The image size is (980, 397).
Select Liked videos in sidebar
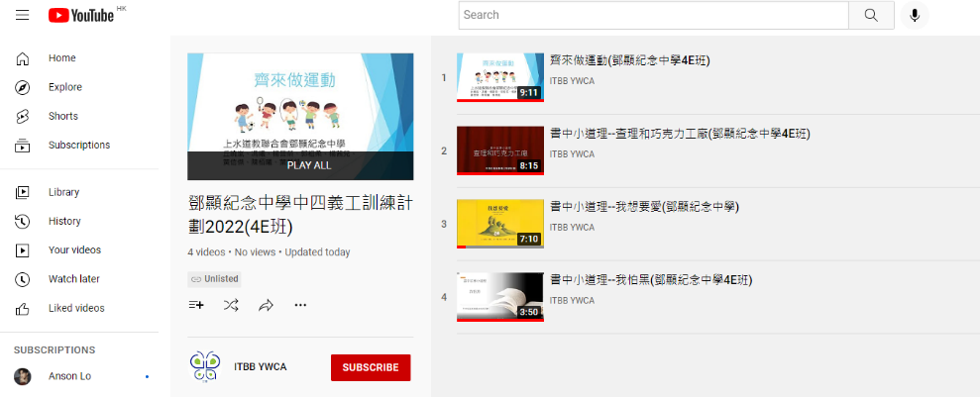pos(76,308)
